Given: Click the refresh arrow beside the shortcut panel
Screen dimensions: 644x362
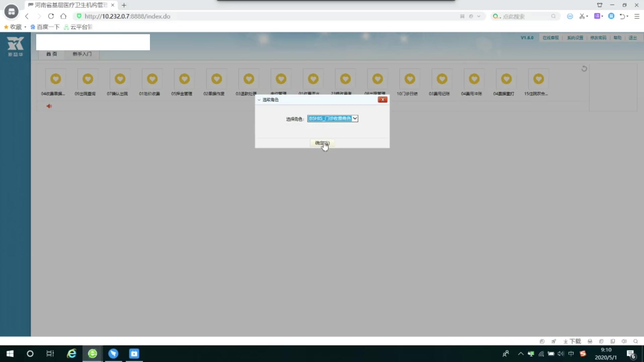Looking at the screenshot, I should [584, 69].
